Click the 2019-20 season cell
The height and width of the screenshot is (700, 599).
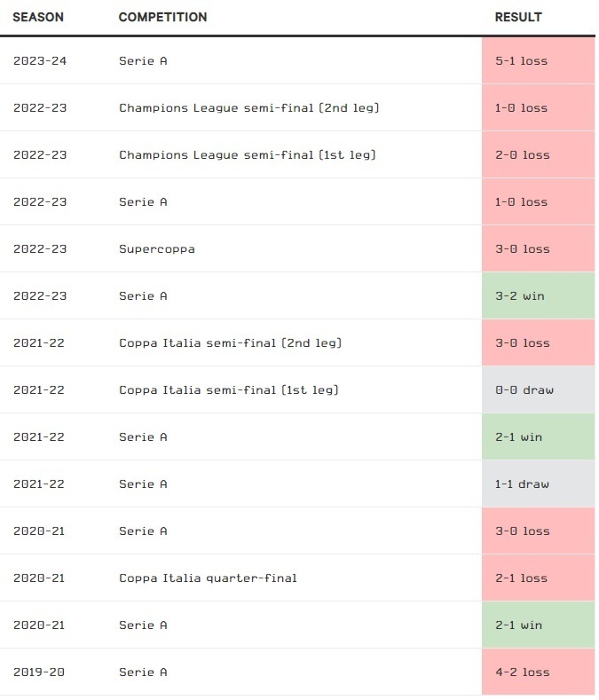[x=40, y=672]
